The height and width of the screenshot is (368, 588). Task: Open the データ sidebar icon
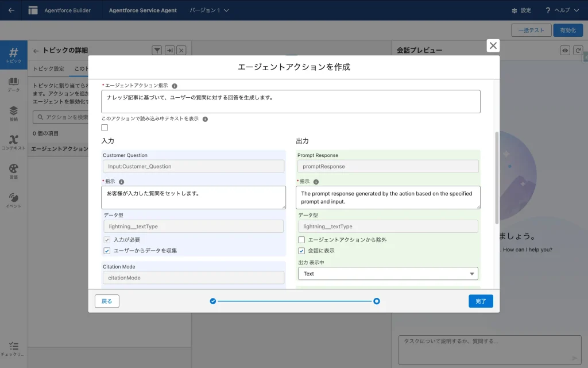coord(13,85)
